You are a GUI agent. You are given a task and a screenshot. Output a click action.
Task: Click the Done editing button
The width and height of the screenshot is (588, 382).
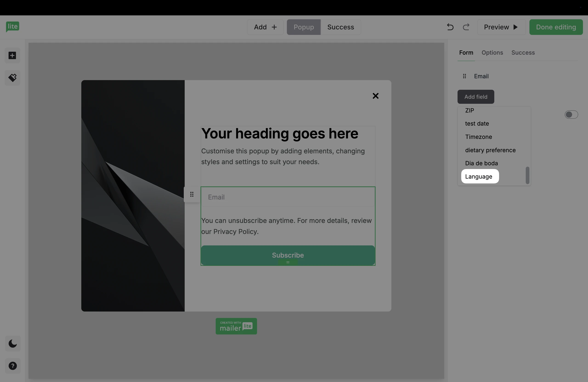point(556,27)
